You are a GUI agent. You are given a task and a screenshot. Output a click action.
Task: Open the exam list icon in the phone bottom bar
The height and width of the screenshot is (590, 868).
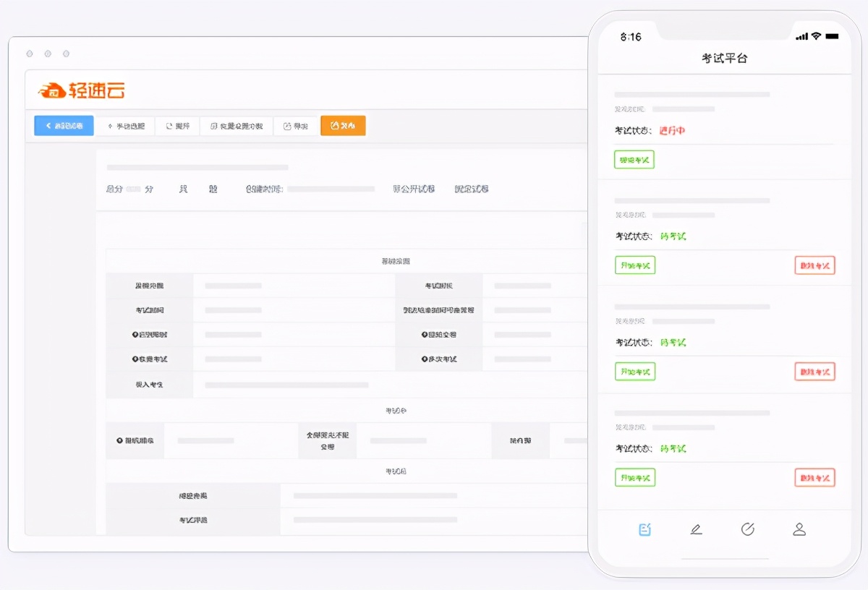coord(644,529)
